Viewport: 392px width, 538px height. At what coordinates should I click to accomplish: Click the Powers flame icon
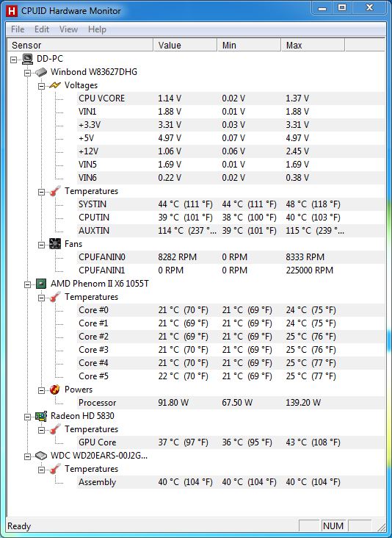[x=55, y=390]
